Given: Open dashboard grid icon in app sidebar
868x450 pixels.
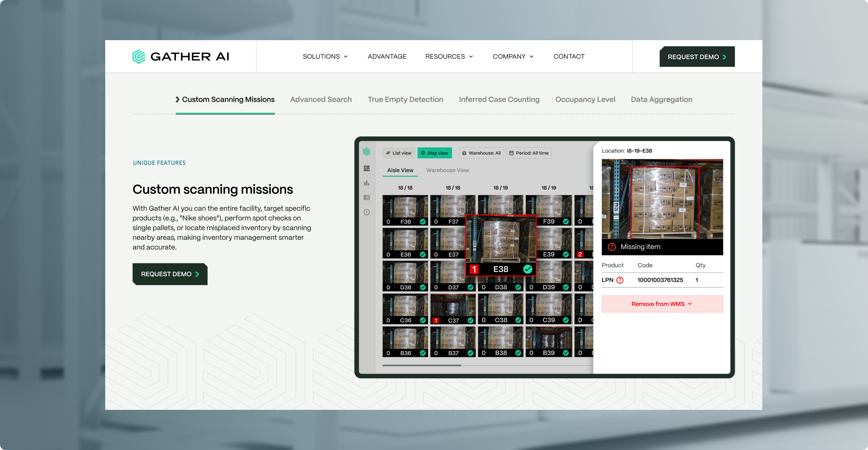Looking at the screenshot, I should (x=367, y=168).
